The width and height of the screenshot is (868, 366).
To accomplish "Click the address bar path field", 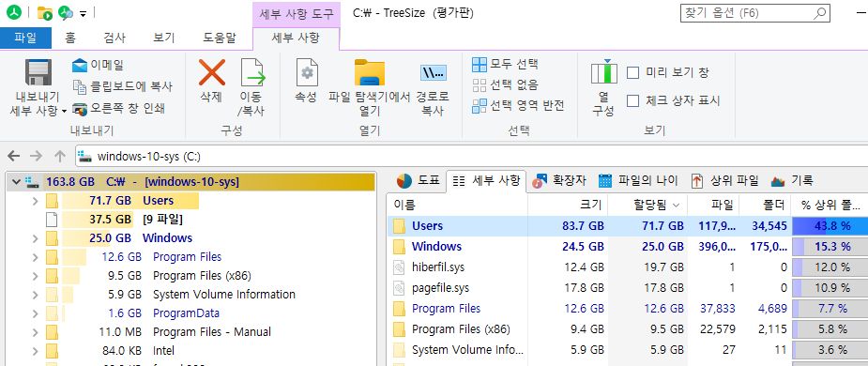I will point(472,156).
